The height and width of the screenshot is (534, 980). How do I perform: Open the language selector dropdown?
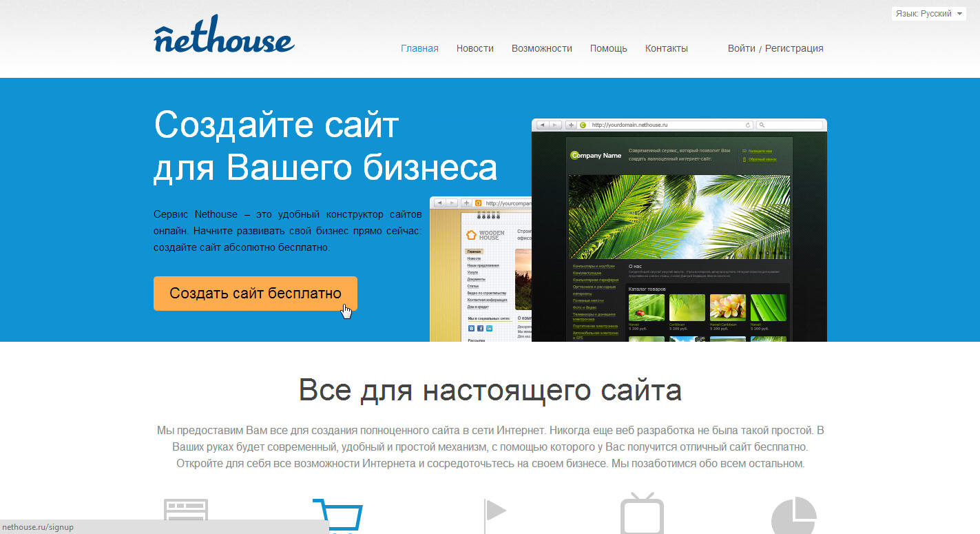(929, 14)
